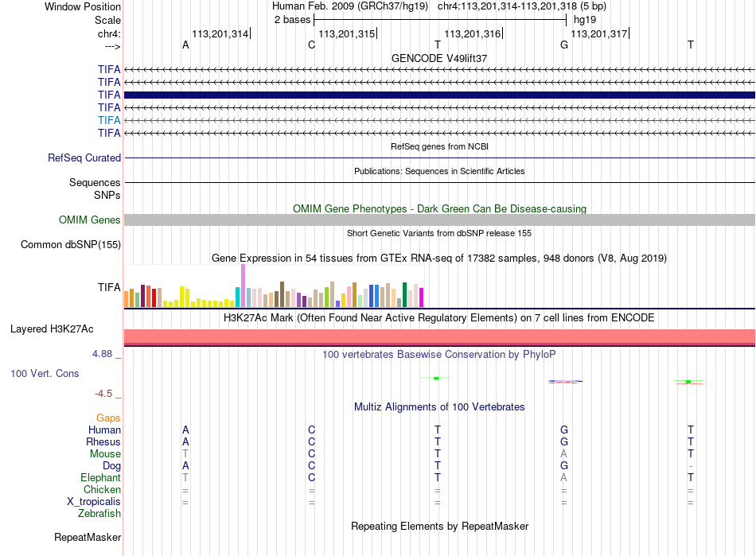Click the Dog species label

click(x=111, y=466)
